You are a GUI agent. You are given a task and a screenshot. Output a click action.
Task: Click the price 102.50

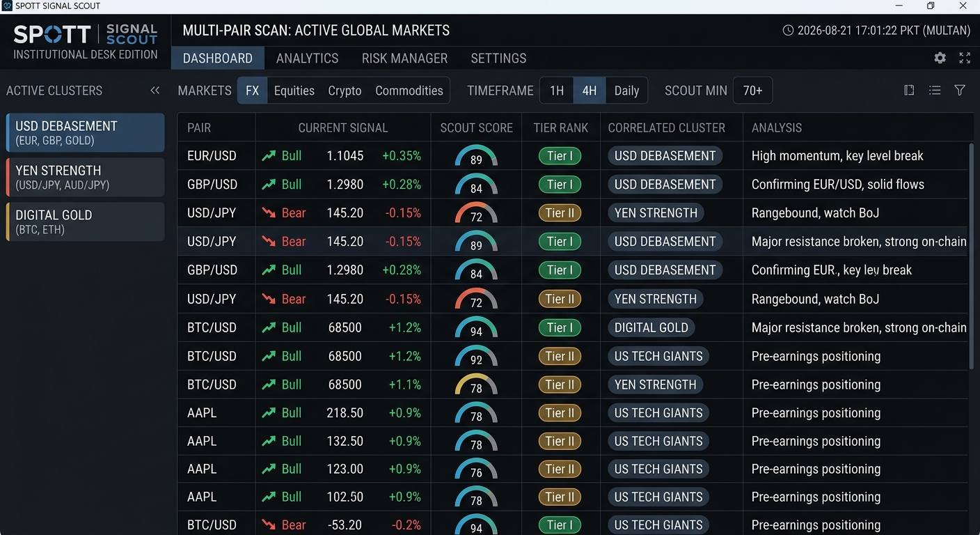[x=345, y=497]
